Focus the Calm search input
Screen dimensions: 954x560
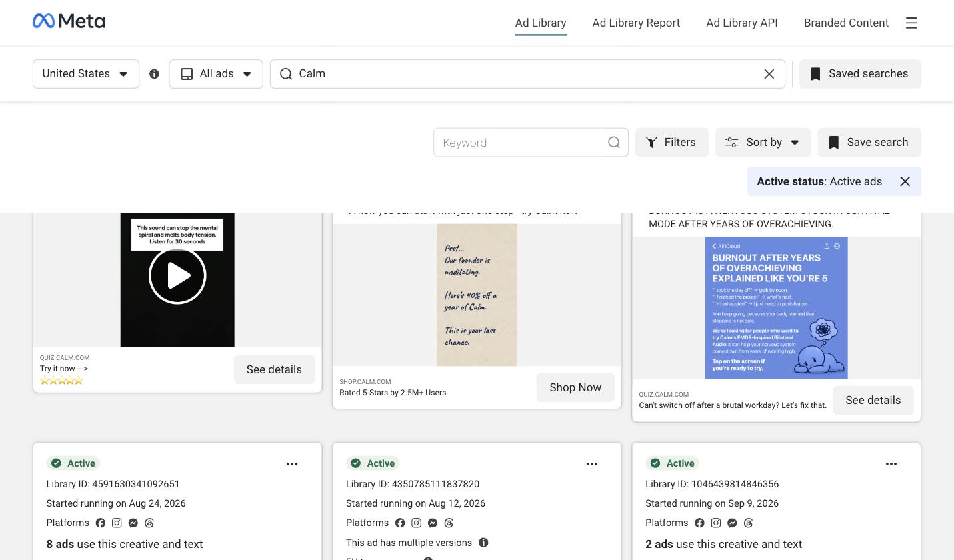click(528, 74)
